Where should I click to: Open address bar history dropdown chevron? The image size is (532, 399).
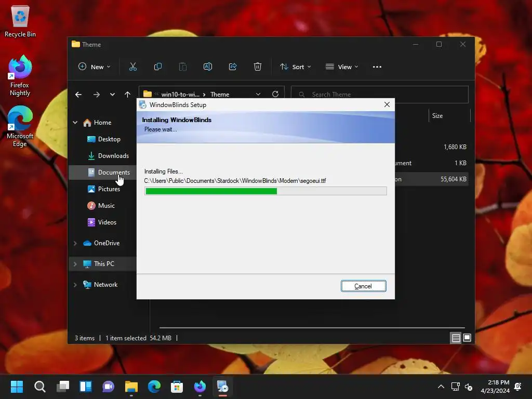258,94
